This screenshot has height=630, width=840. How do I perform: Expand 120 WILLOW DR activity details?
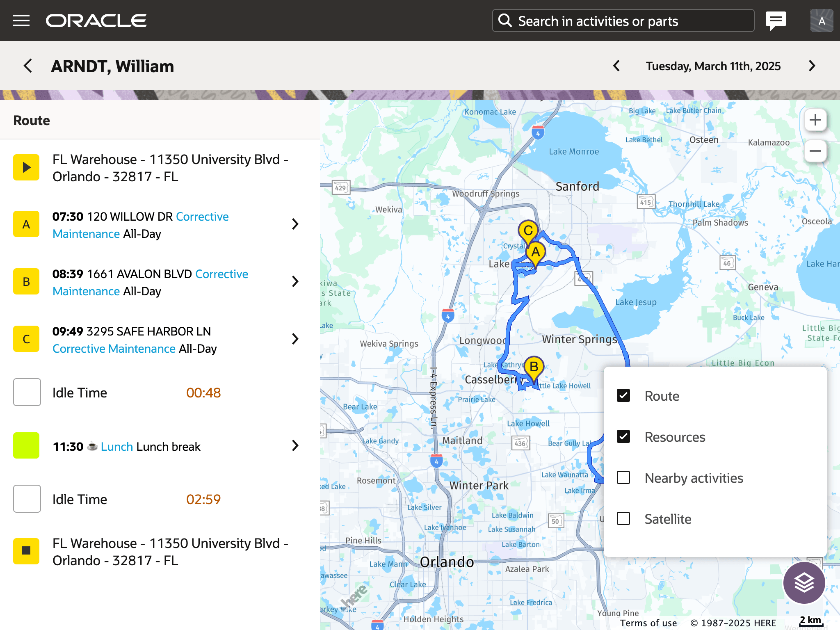[x=295, y=224]
